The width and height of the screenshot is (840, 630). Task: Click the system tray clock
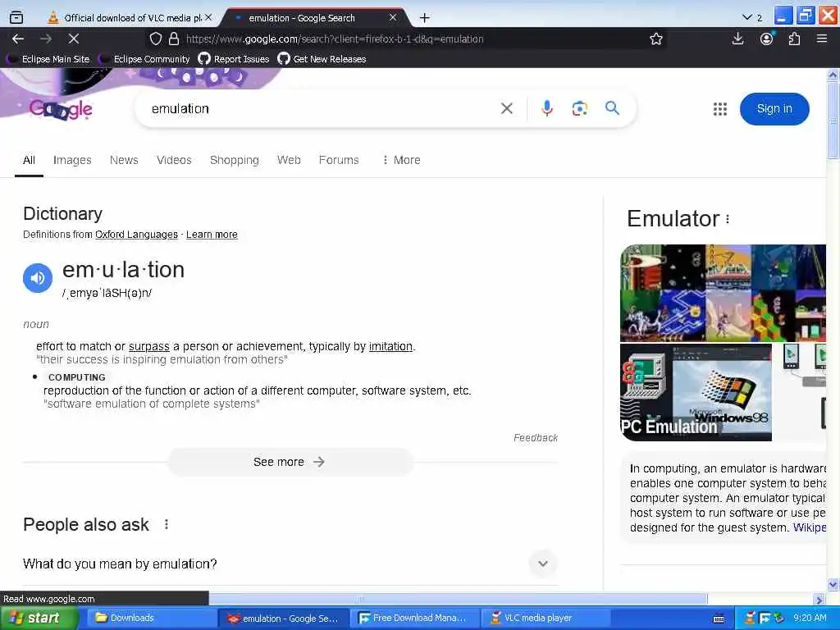pyautogui.click(x=809, y=619)
